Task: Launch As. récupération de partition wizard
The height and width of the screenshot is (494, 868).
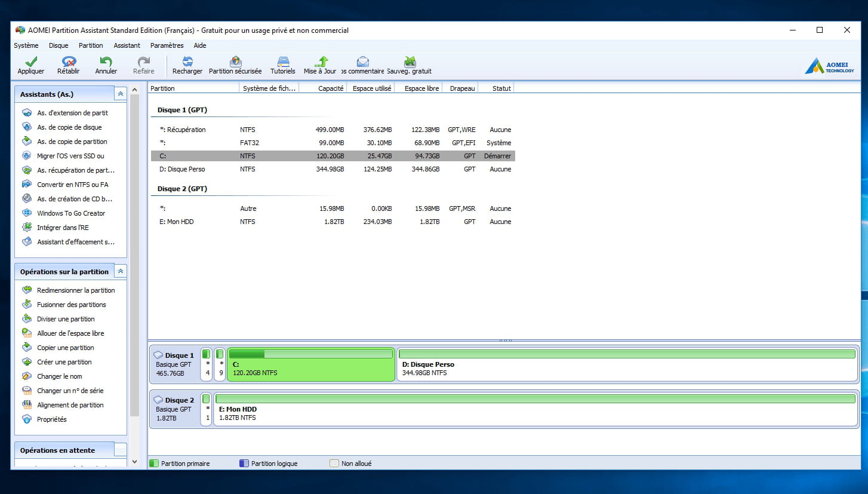Action: click(76, 170)
